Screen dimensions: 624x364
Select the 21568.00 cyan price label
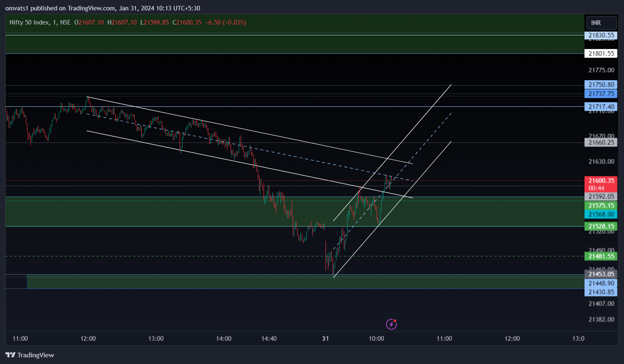click(601, 214)
